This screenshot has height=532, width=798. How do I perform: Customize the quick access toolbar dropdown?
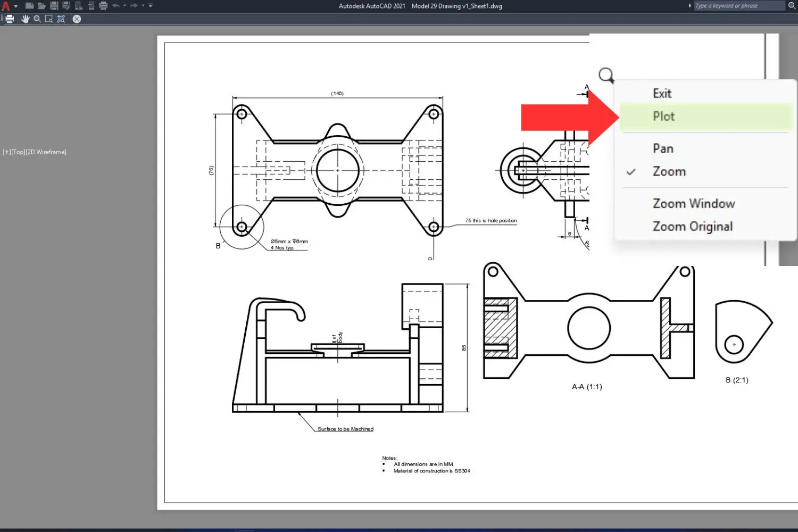point(151,6)
